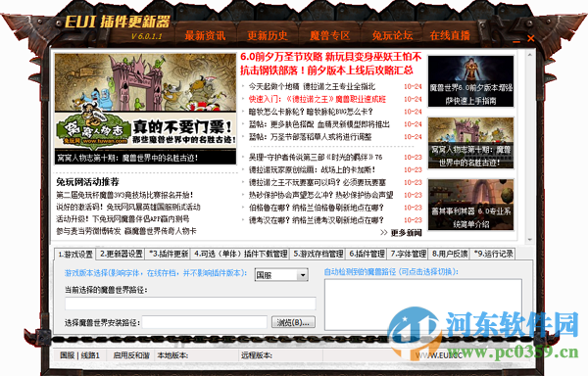Screen dimensions: 588x376
Task: Open news 吴理-守护者传说第三部
Action: (316, 157)
